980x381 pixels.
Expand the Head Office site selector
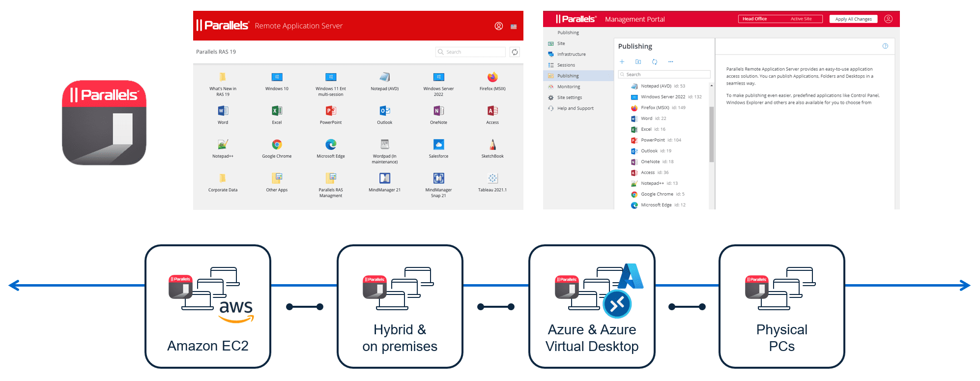click(780, 19)
